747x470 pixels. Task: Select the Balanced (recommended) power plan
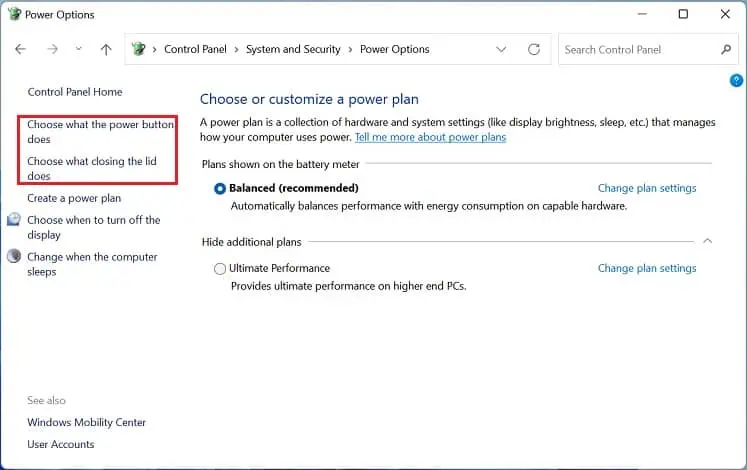click(x=220, y=188)
